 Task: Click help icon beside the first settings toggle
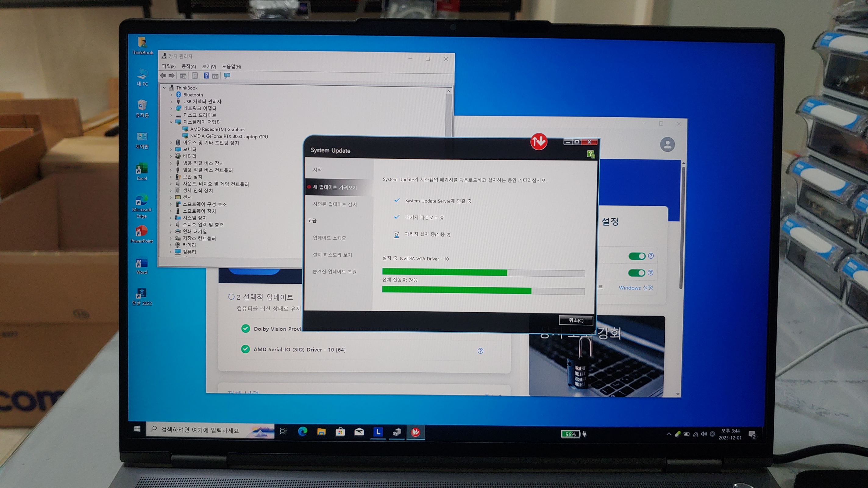click(x=651, y=256)
